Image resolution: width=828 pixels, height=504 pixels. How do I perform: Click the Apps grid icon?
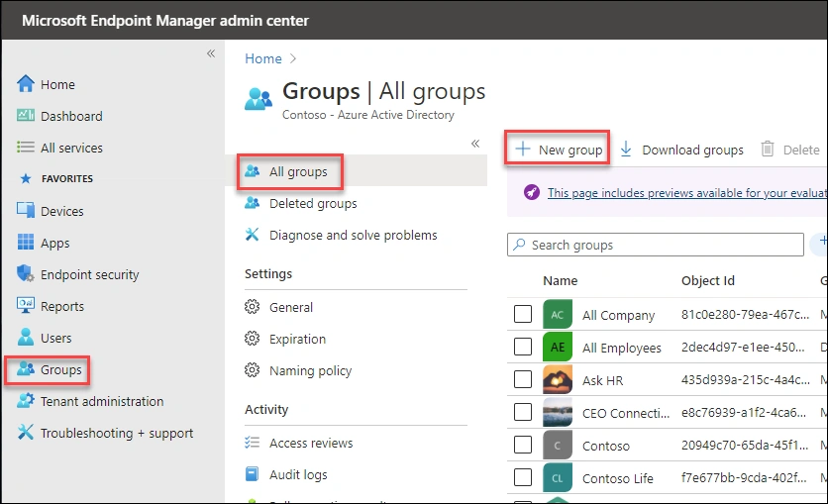pos(26,242)
